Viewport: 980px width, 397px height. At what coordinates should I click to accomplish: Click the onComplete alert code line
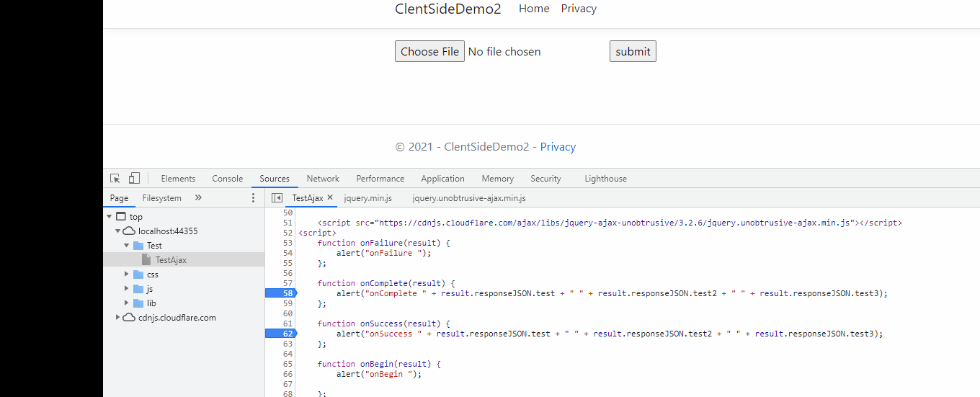(x=612, y=293)
